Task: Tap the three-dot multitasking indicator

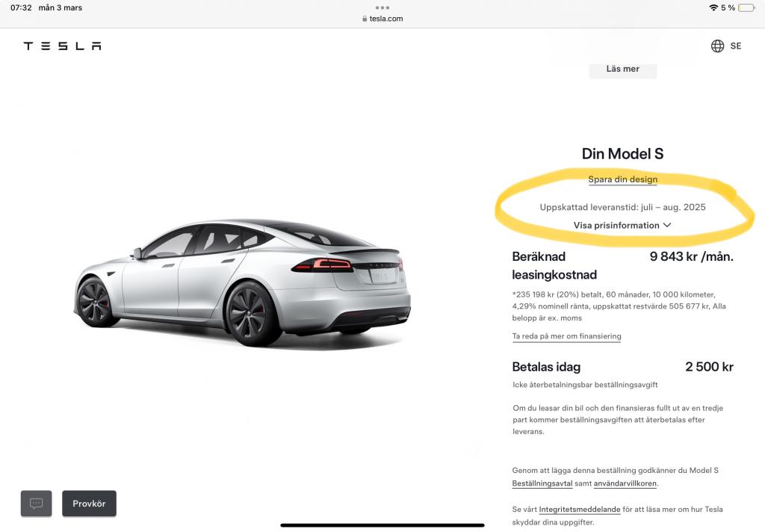Action: pyautogui.click(x=382, y=7)
